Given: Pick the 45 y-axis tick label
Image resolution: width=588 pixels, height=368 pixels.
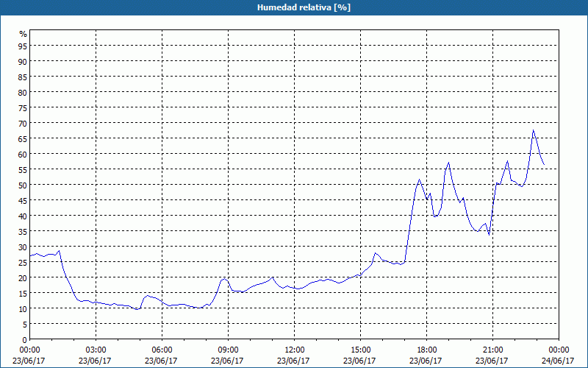Looking at the screenshot, I should pyautogui.click(x=23, y=200).
